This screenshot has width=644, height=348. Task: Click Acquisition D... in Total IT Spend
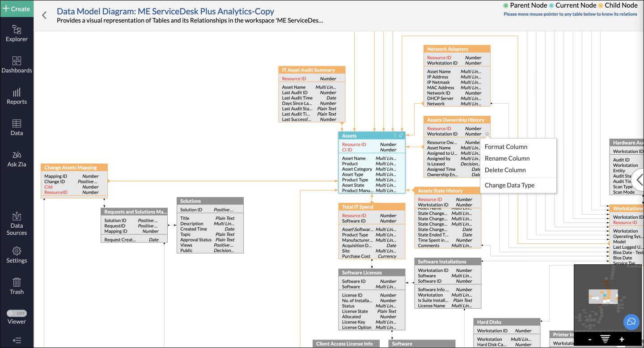click(372, 246)
